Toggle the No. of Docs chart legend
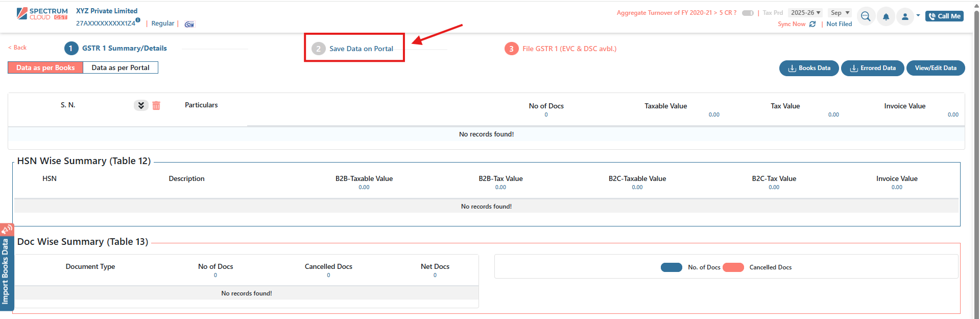Viewport: 980px width, 319px height. click(671, 267)
